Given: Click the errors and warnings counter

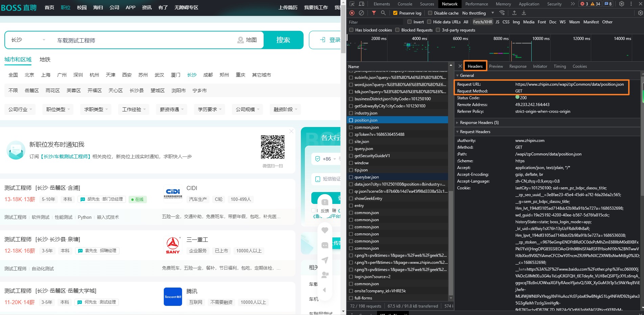Looking at the screenshot, I should click(591, 4).
